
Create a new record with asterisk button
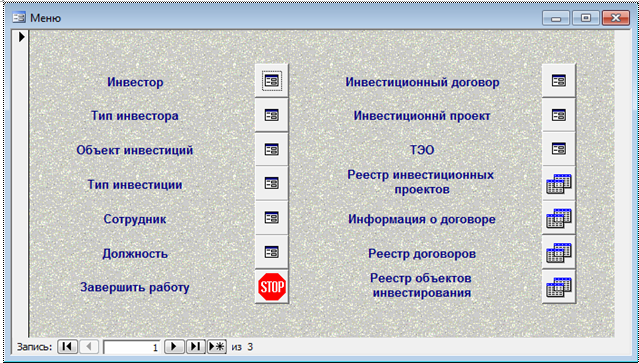217,347
